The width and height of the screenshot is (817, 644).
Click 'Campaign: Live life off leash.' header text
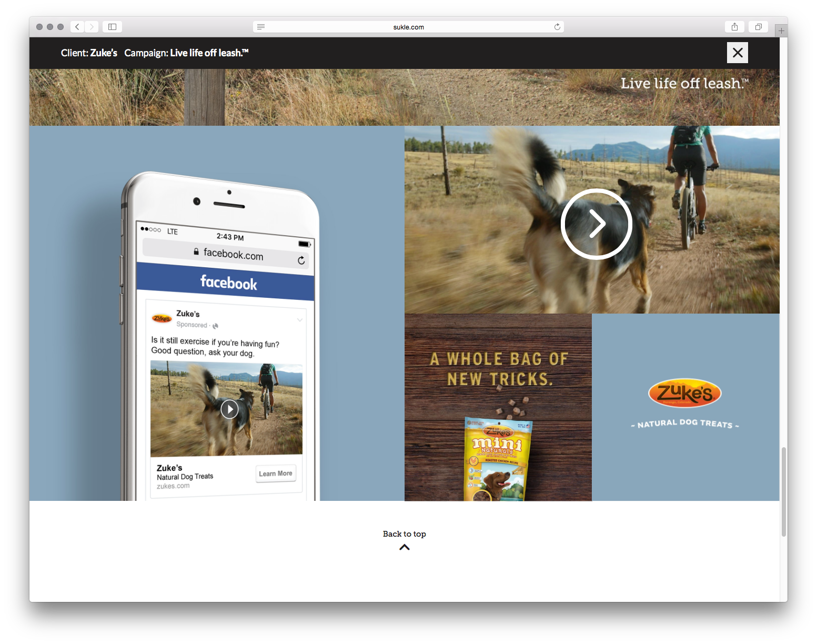(x=186, y=53)
